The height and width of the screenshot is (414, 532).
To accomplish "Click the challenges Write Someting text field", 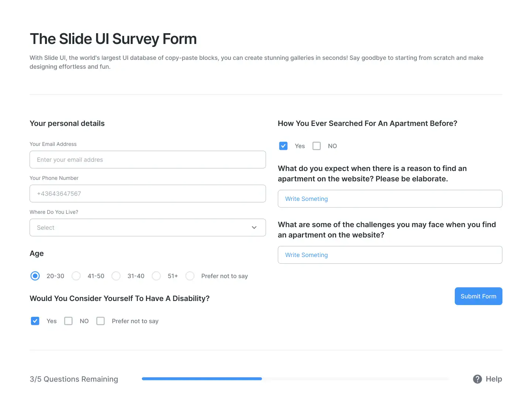I will pos(390,255).
